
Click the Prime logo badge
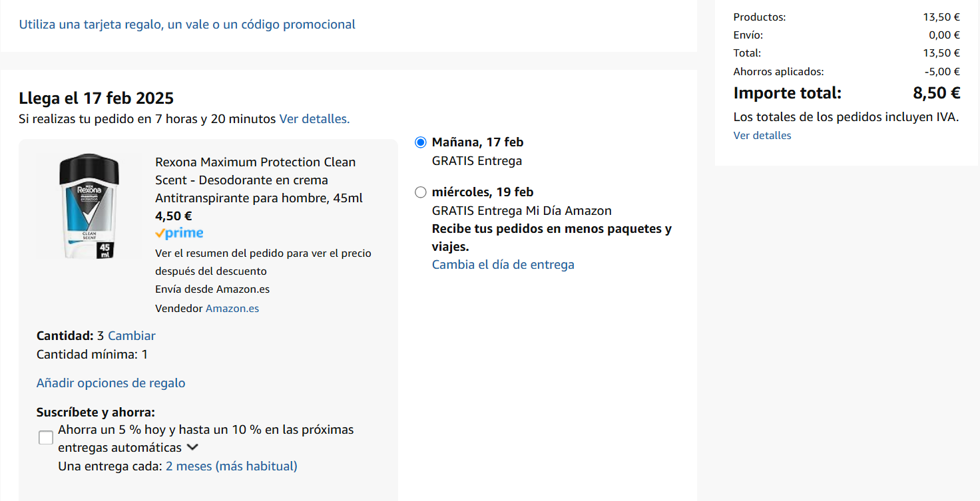pos(179,234)
